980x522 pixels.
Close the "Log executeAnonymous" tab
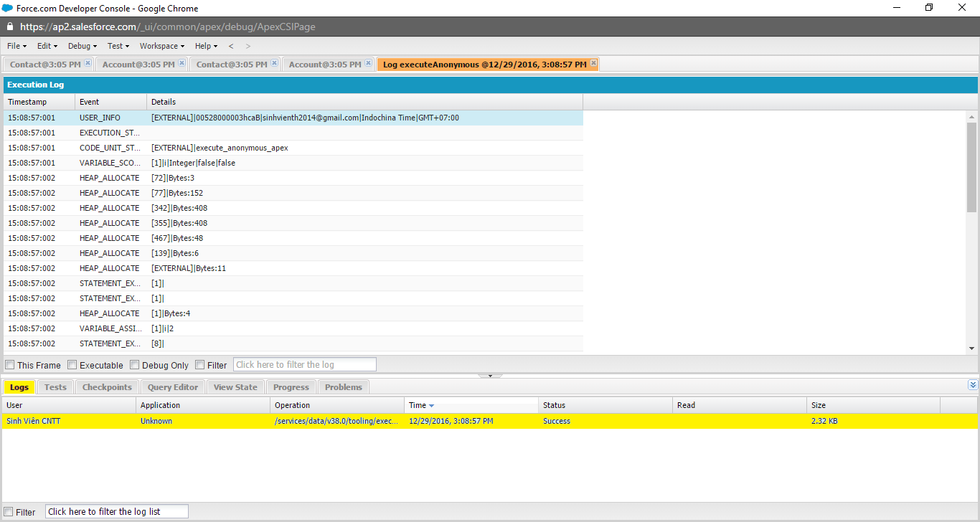tap(592, 63)
